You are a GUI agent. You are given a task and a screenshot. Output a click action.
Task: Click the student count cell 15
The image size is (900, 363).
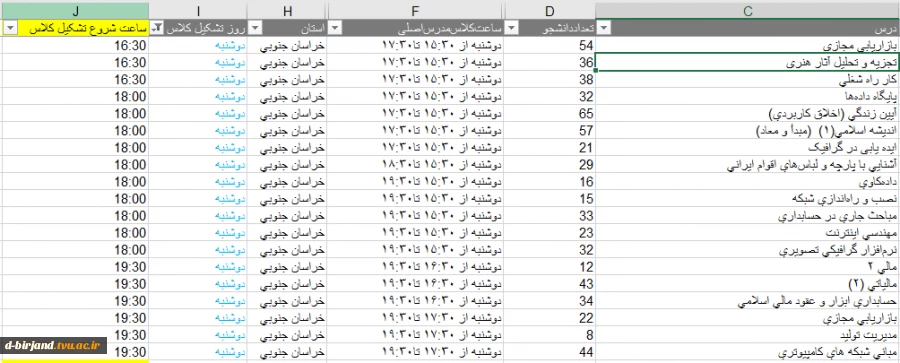point(550,199)
